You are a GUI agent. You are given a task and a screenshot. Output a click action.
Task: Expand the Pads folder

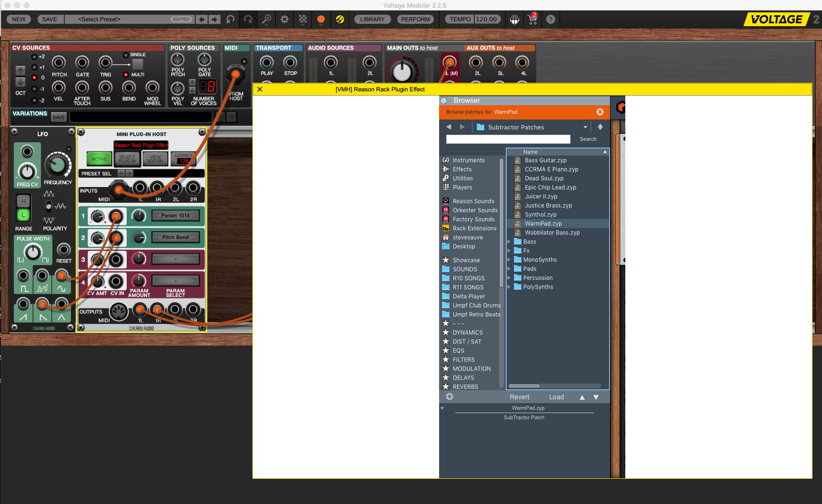509,269
